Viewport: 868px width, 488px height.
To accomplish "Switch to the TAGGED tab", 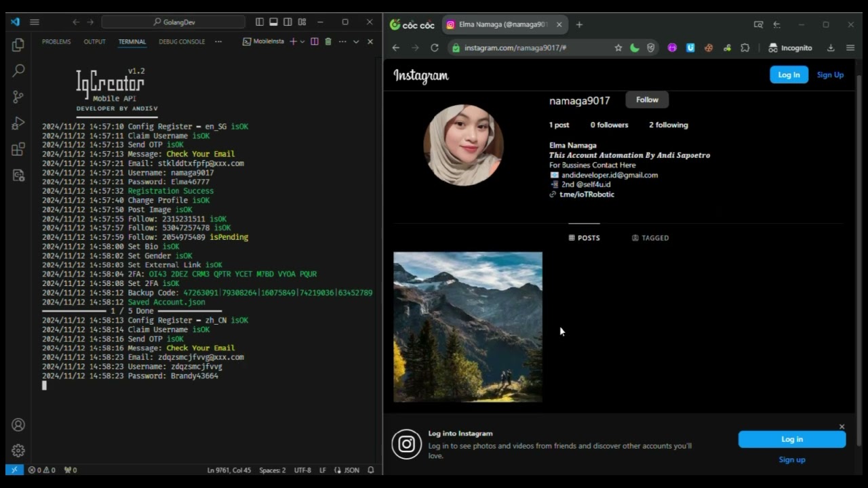I will tap(650, 238).
